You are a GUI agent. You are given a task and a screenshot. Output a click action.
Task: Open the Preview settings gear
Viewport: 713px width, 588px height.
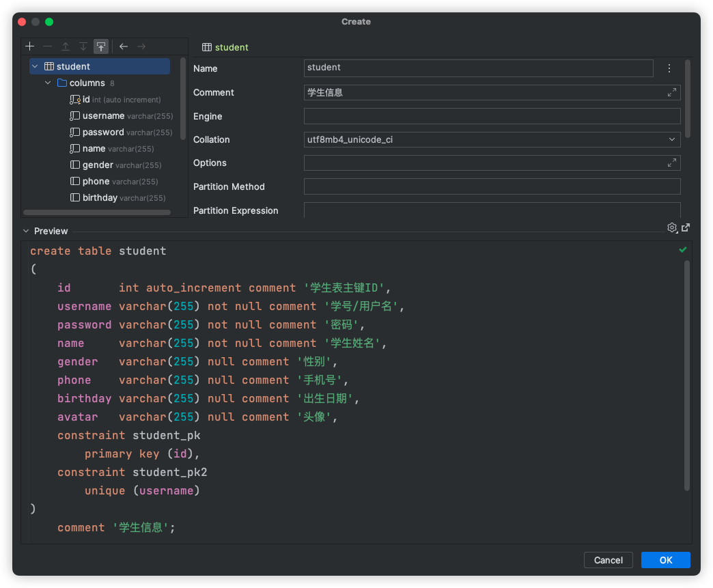(672, 227)
